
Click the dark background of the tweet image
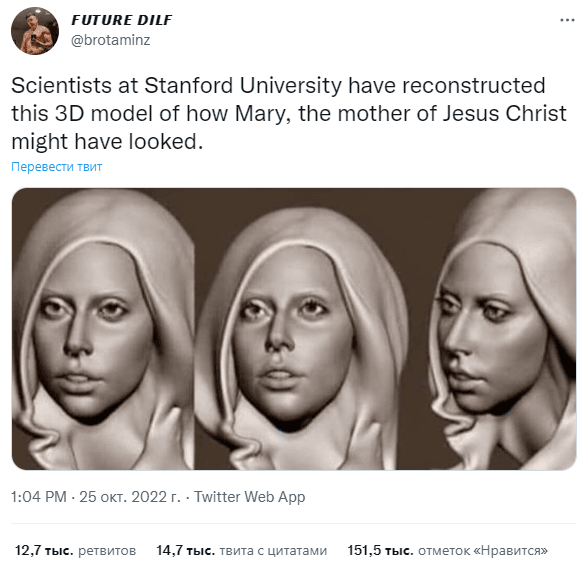[429, 216]
